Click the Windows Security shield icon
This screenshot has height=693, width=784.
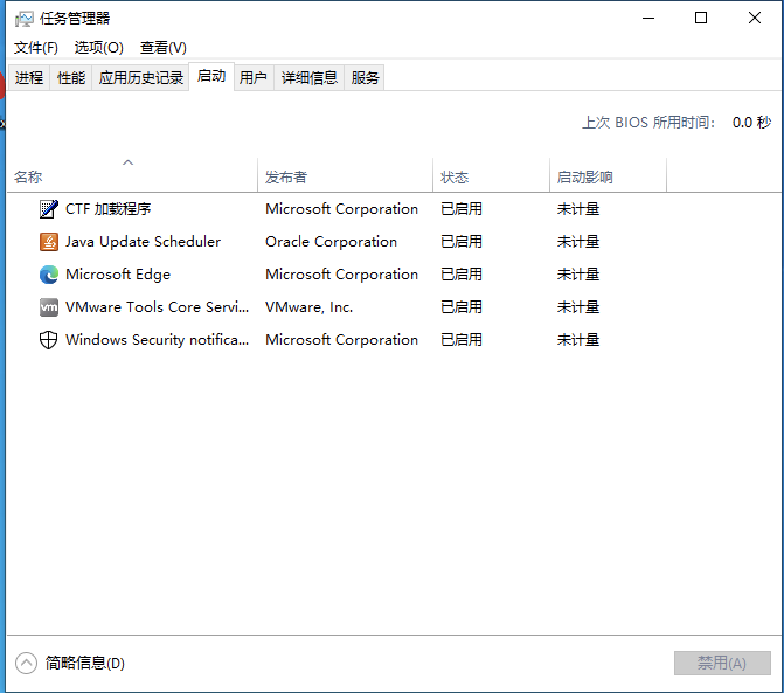click(x=48, y=339)
